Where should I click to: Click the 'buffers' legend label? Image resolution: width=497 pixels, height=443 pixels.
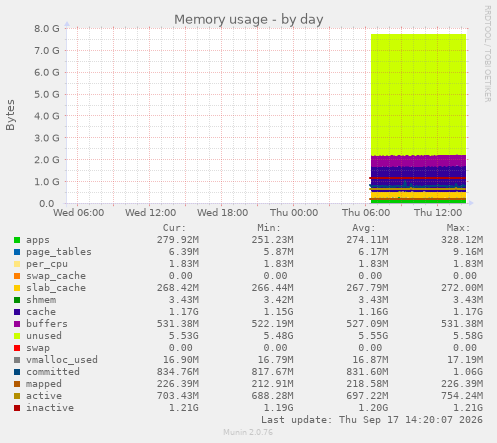pos(47,324)
